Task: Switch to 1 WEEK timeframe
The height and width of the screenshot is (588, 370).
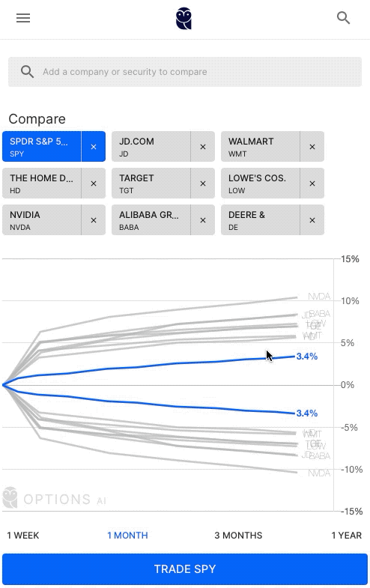Action: click(x=23, y=535)
